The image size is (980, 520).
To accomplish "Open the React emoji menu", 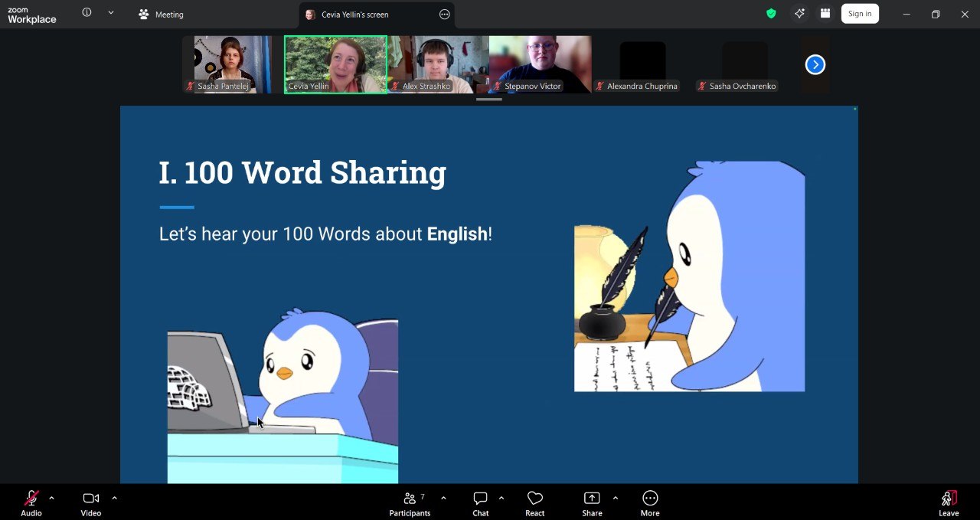I will click(x=534, y=503).
